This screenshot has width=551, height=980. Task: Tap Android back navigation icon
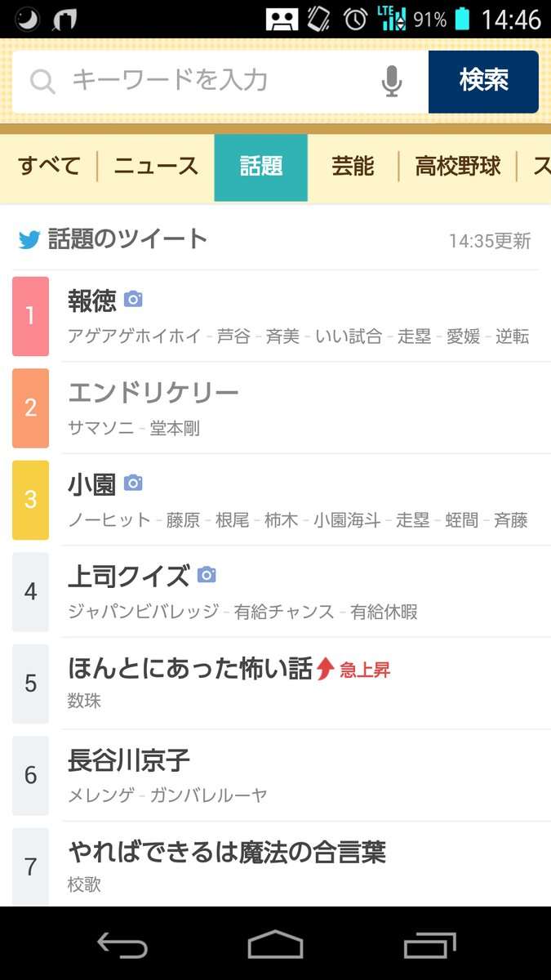point(122,945)
